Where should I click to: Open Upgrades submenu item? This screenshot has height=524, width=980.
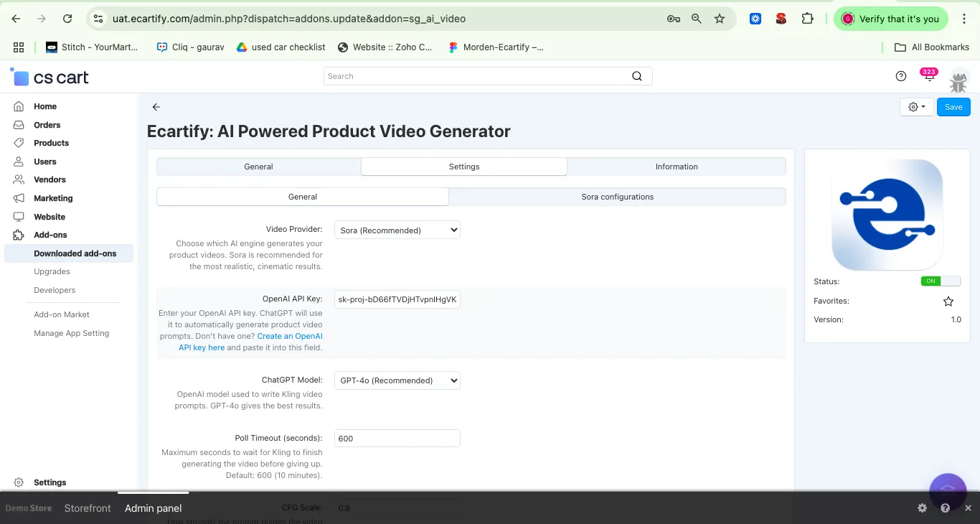[52, 271]
